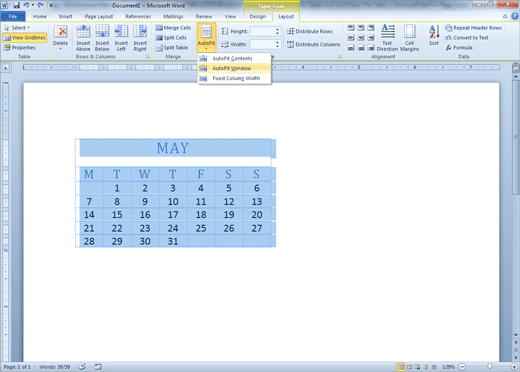
Task: Click Redo icon in Quick Access Toolbar
Action: coord(40,5)
